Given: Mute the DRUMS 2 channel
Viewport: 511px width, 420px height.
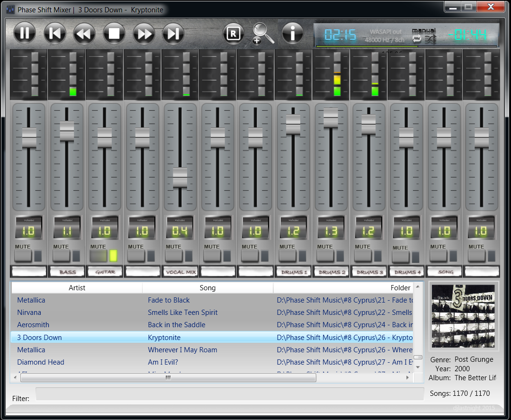Looking at the screenshot, I should pyautogui.click(x=325, y=256).
